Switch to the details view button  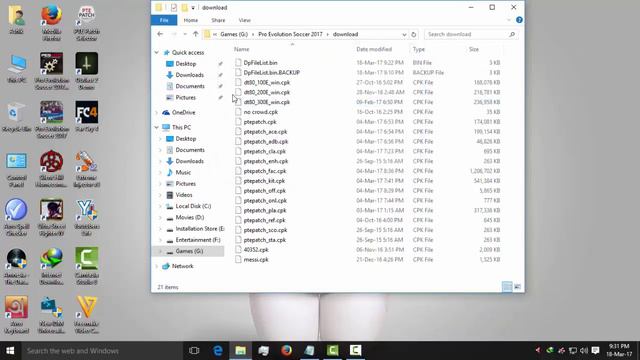pos(507,287)
